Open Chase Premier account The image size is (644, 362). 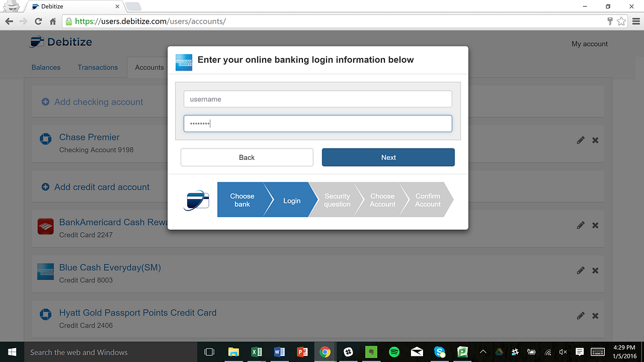(x=89, y=137)
